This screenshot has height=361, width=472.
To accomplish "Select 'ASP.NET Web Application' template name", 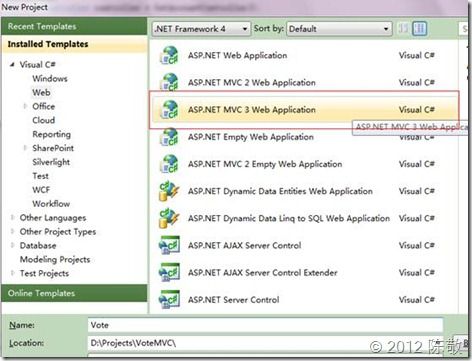I will 237,55.
